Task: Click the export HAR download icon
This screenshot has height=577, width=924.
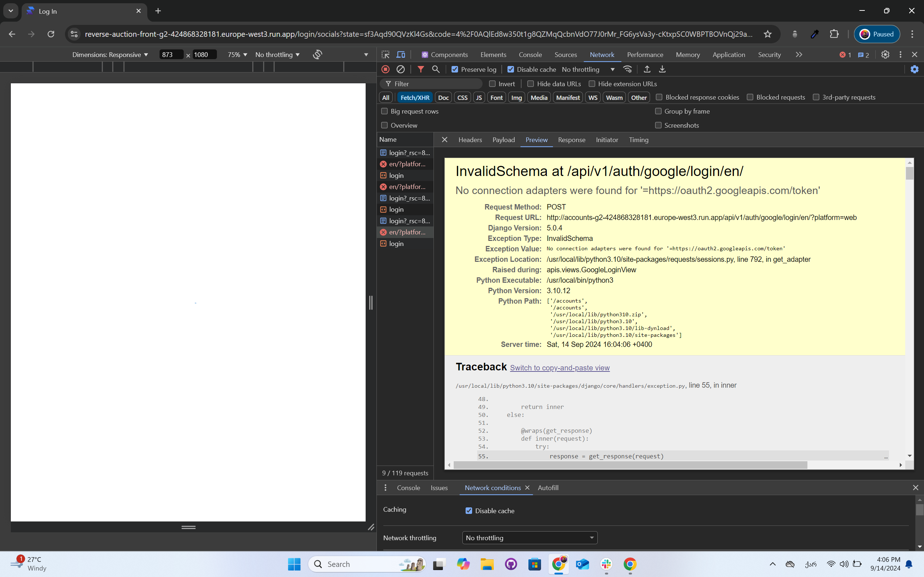Action: pyautogui.click(x=662, y=69)
